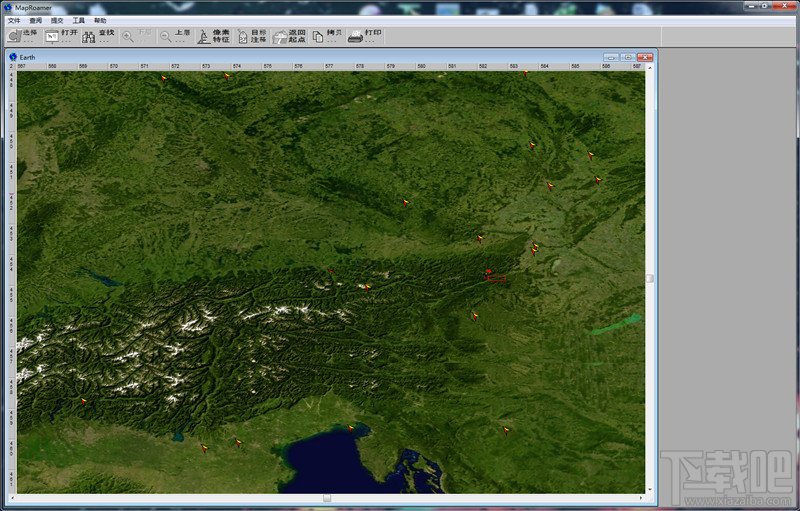
Task: Minimize the Earth map child window
Action: point(611,57)
